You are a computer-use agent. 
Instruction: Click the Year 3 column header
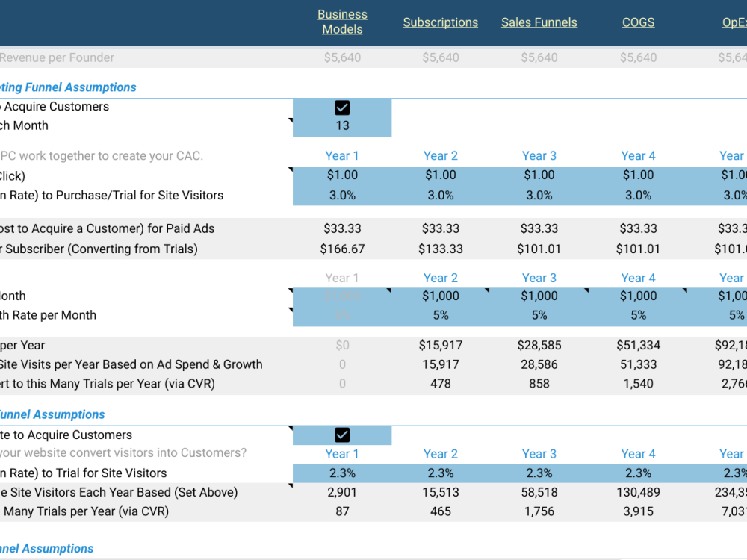tap(539, 155)
